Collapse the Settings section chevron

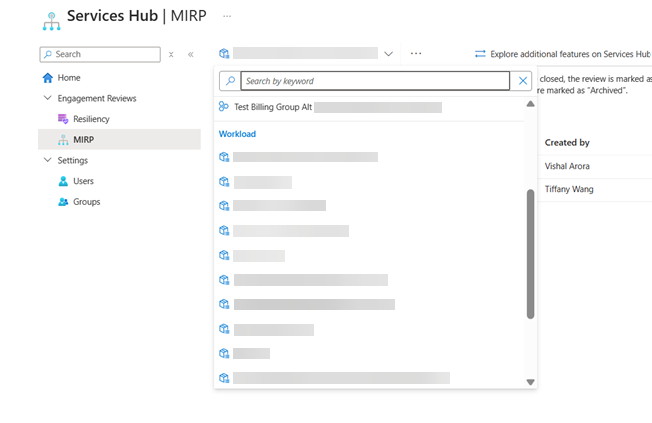(x=48, y=160)
